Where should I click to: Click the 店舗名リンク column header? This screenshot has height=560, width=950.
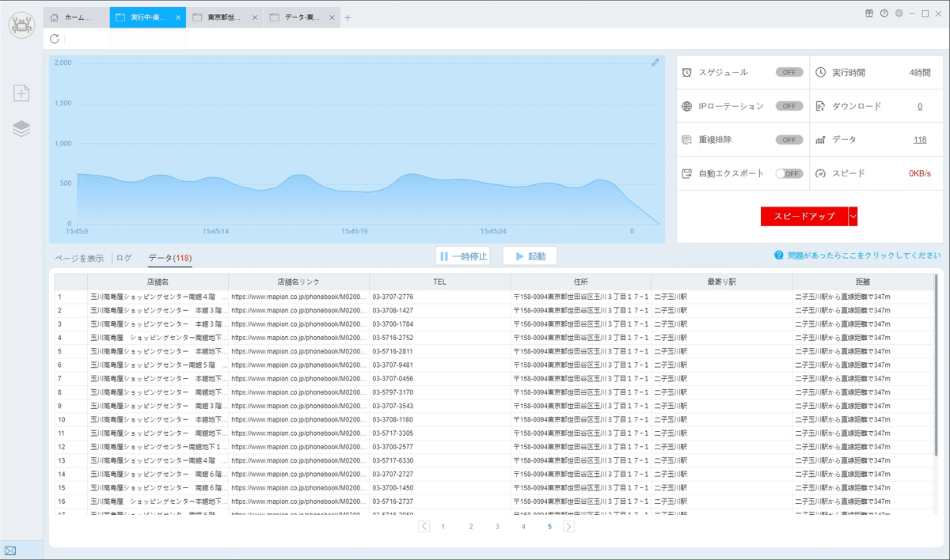(298, 282)
